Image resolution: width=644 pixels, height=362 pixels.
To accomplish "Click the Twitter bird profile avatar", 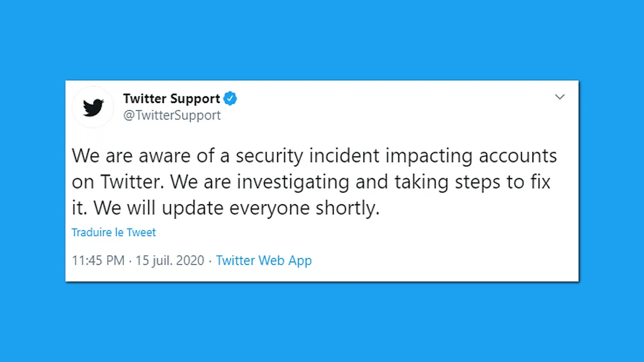I will [x=93, y=107].
